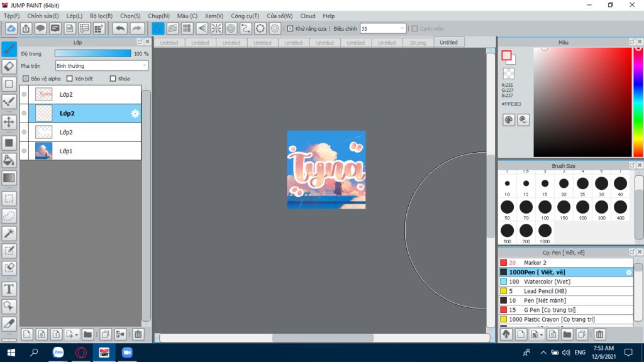Open Cửa sổ(W) window menu

[x=280, y=16]
